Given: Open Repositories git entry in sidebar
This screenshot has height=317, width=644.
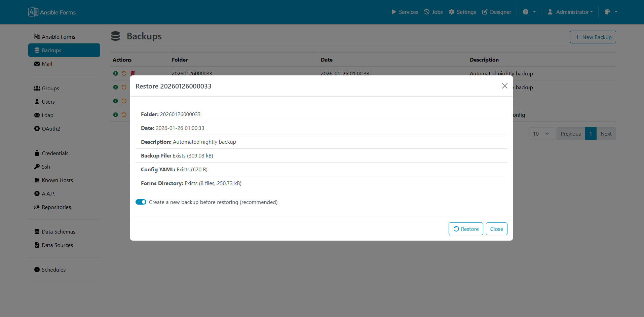Looking at the screenshot, I should (56, 207).
